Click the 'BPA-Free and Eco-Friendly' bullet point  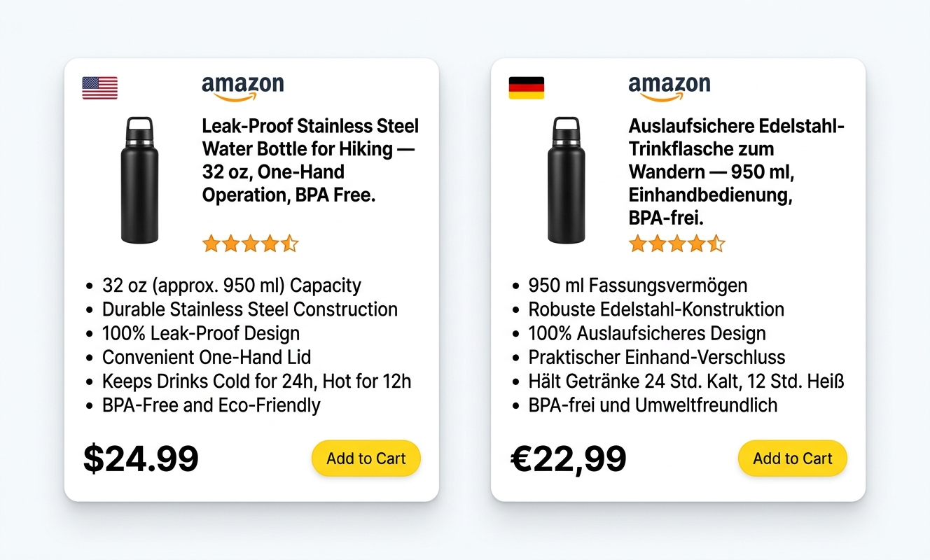click(211, 405)
